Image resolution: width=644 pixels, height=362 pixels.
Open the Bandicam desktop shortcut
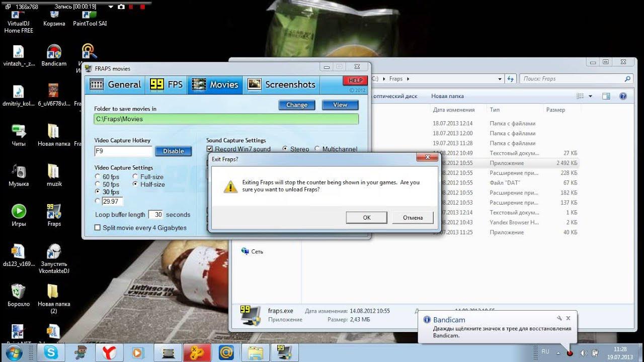pos(54,55)
